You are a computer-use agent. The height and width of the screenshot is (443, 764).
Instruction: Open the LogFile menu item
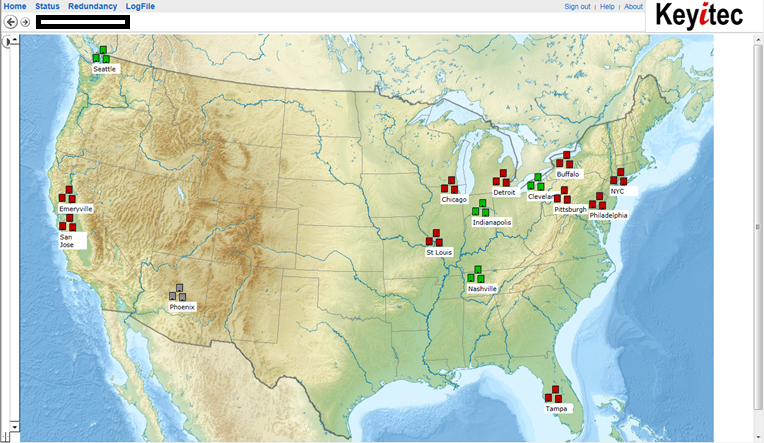tap(143, 6)
